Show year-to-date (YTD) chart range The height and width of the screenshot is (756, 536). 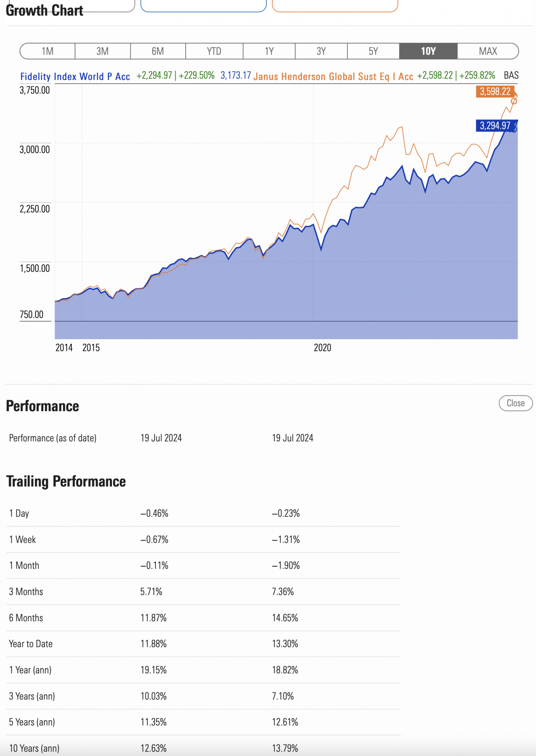214,51
